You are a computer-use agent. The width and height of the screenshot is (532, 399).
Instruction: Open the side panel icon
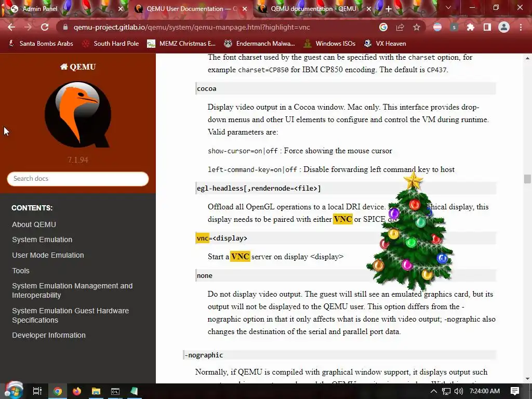[487, 27]
